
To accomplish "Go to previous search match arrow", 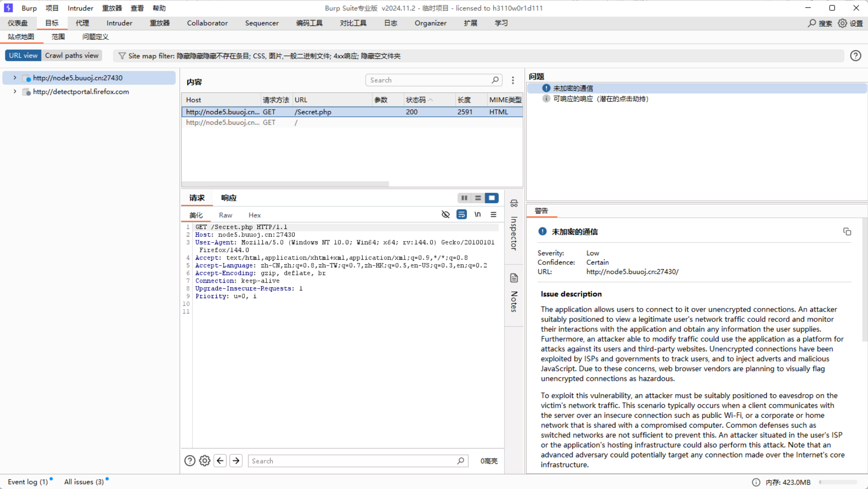I will click(x=220, y=460).
